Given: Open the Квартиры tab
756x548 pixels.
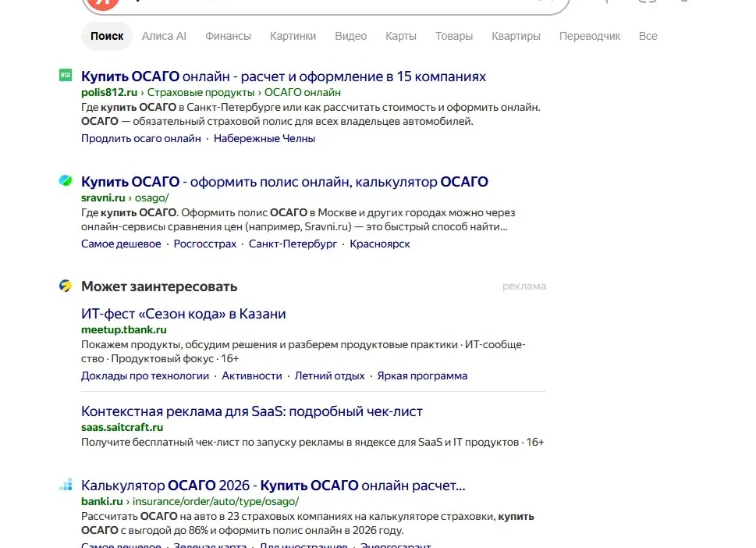Looking at the screenshot, I should click(516, 36).
